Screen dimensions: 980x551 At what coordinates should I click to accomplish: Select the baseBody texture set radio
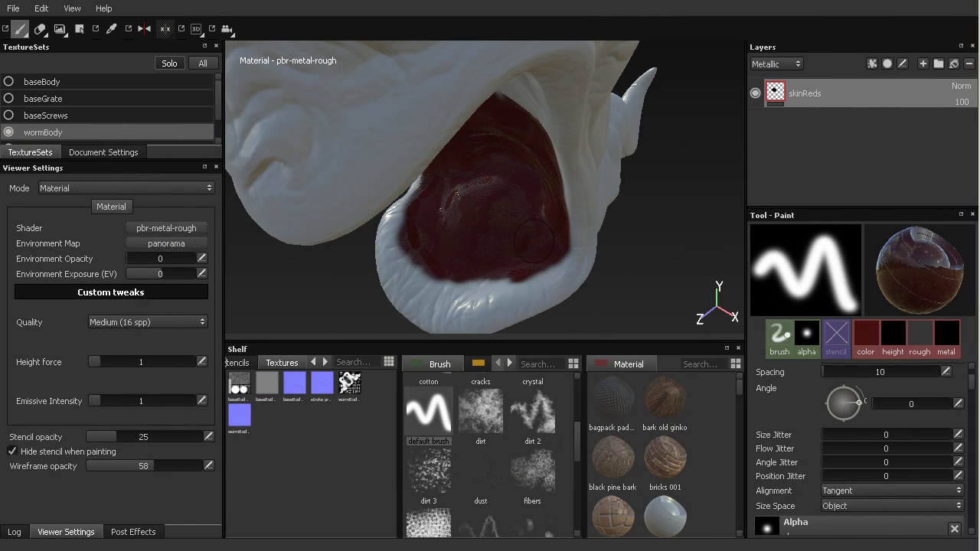(x=8, y=82)
